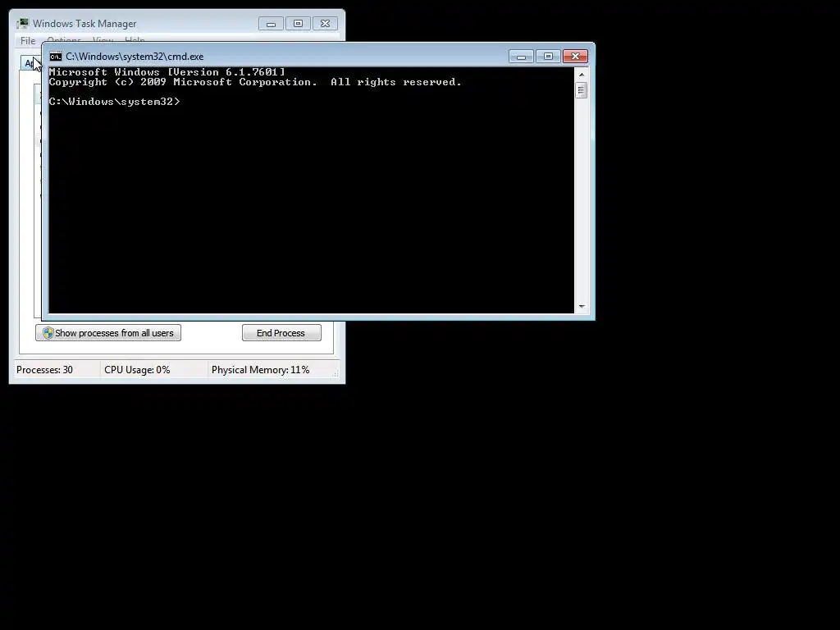Click the End Process button

[281, 333]
